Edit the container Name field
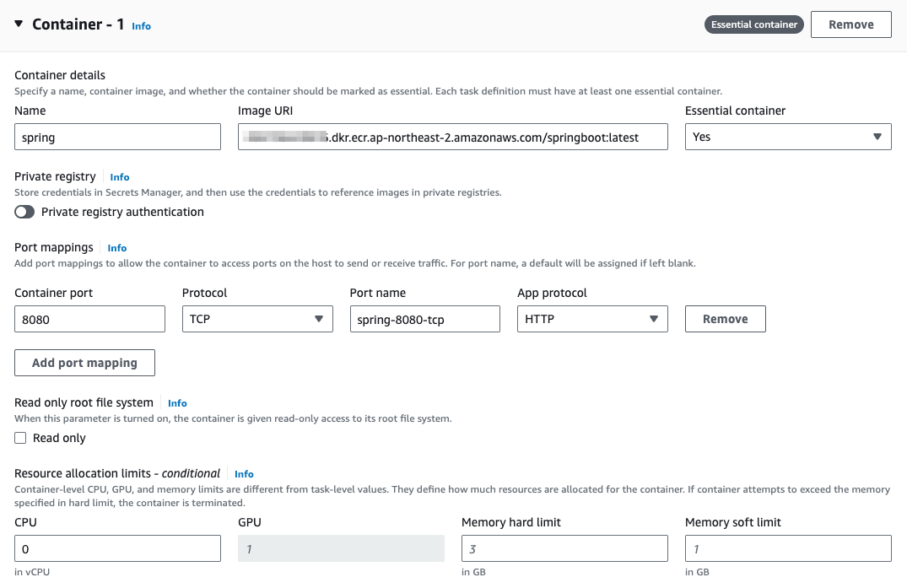 [x=117, y=137]
